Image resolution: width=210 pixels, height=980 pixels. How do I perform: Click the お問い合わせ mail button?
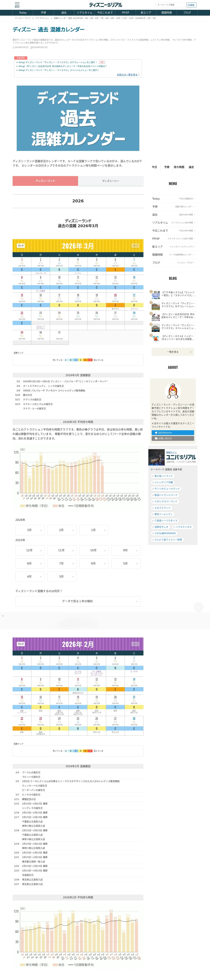(x=173, y=438)
